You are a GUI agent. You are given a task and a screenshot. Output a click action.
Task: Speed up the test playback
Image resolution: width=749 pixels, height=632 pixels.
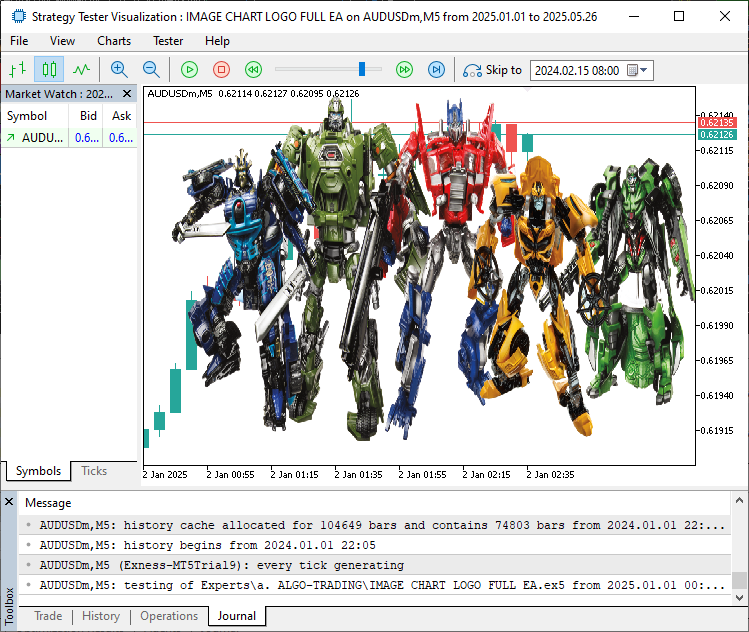click(404, 70)
